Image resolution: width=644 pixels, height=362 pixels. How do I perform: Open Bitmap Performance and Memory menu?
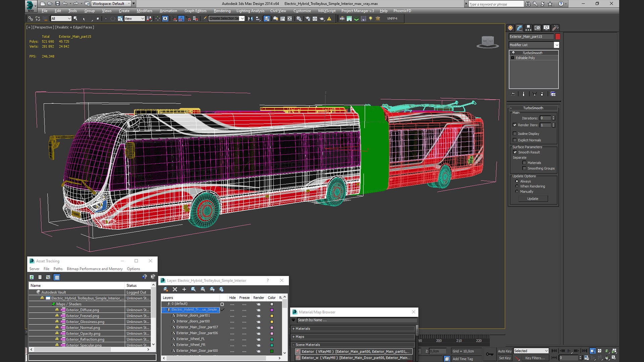(x=95, y=269)
